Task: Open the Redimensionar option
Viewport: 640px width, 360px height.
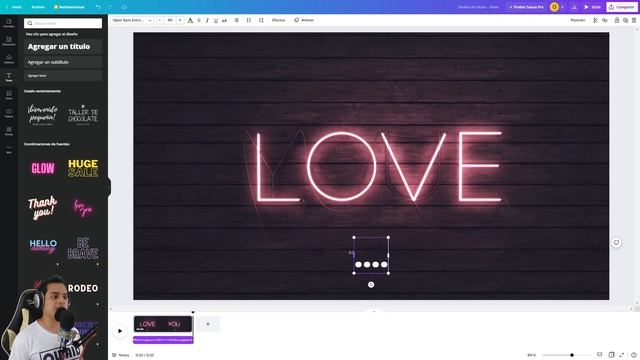Action: (x=69, y=7)
